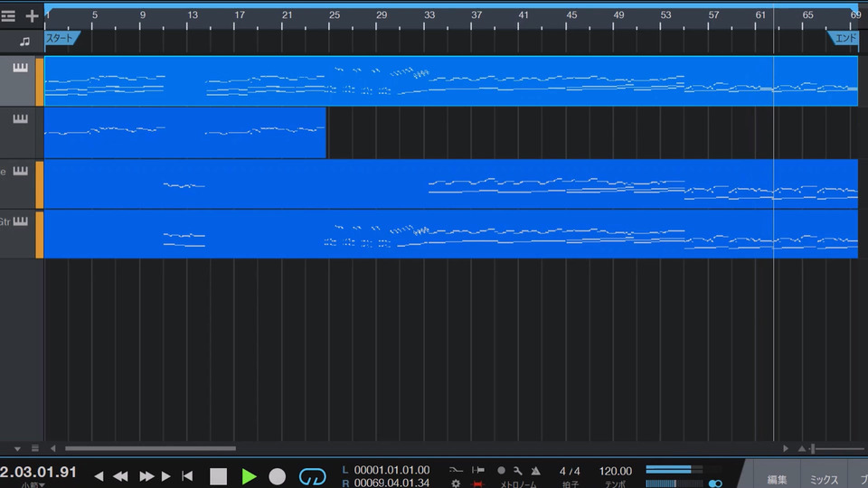This screenshot has height=488, width=868.
Task: Click the メトロノーム label
Action: pyautogui.click(x=518, y=484)
